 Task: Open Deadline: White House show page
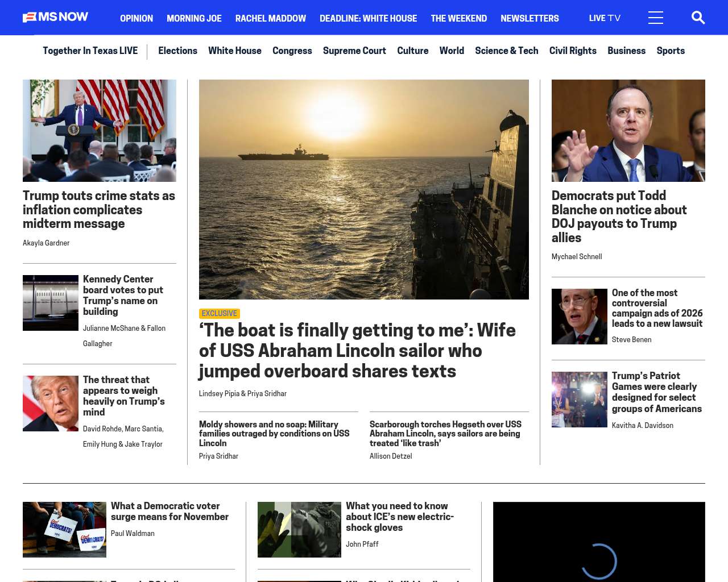(x=368, y=18)
